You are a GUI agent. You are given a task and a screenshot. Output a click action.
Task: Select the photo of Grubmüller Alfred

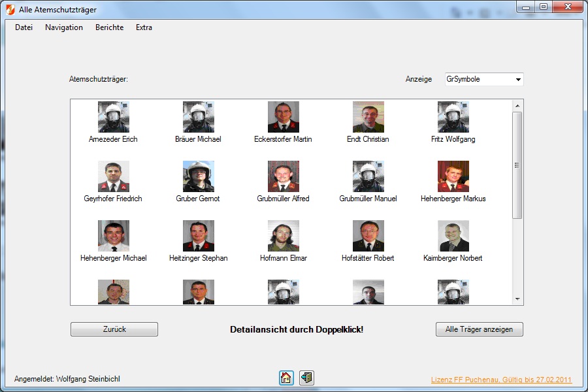click(x=284, y=176)
